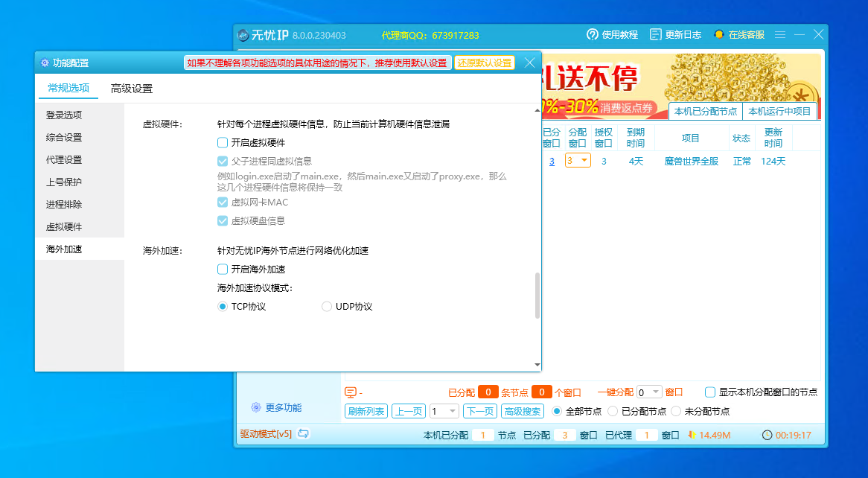Screen dimensions: 868x478
Task: Click the clock icon near 00:19:17
Action: point(767,436)
